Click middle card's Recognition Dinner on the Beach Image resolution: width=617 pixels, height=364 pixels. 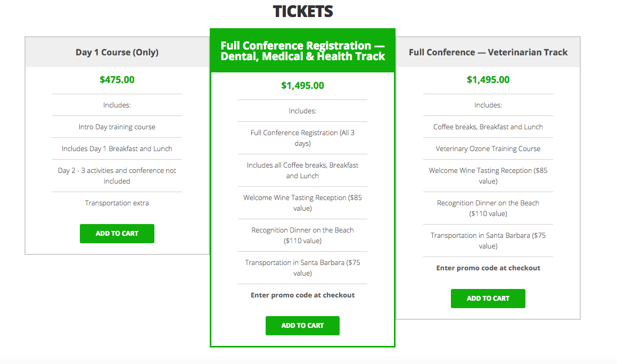(x=302, y=235)
